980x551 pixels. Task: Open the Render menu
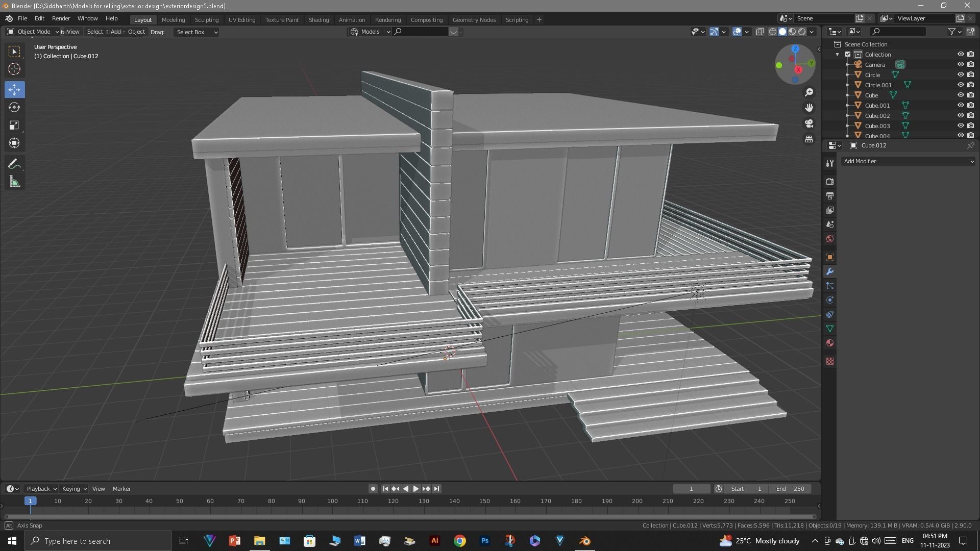pos(61,18)
